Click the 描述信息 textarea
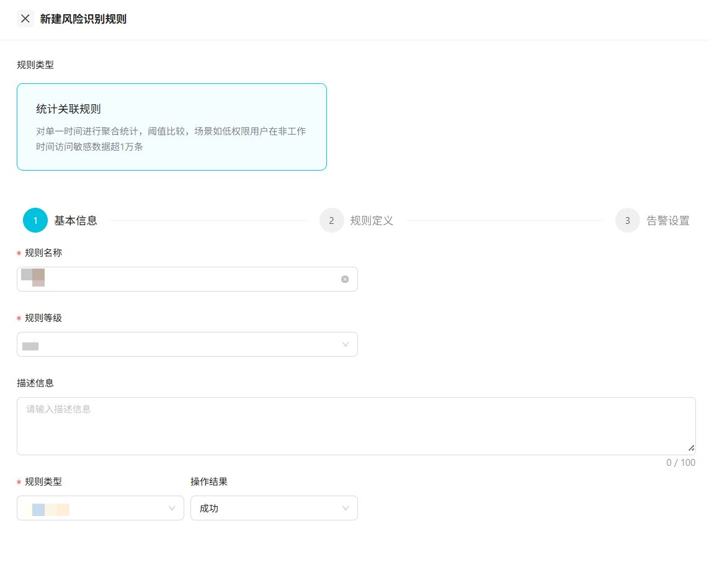The height and width of the screenshot is (588, 709). (356, 426)
